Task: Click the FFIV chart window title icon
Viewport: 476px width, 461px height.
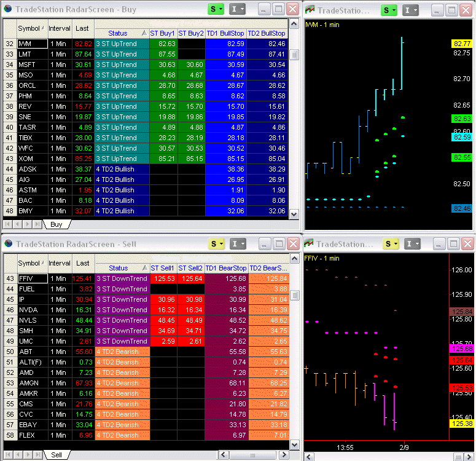Action: tap(309, 243)
